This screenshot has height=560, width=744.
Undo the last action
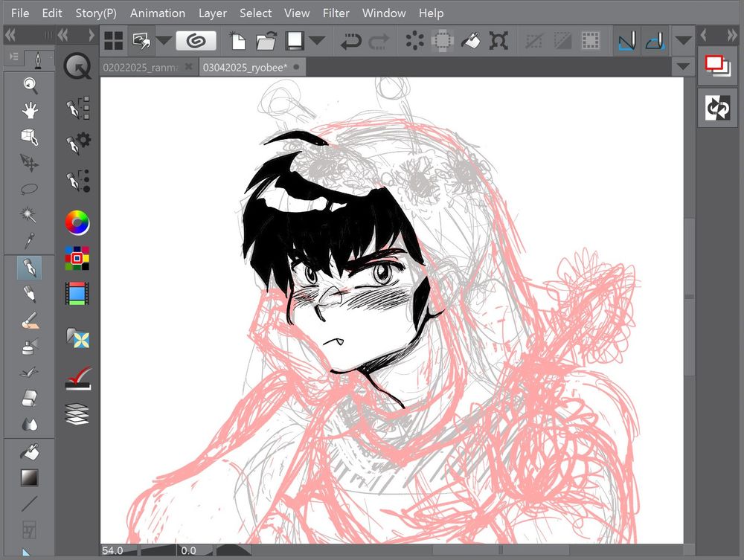point(350,41)
